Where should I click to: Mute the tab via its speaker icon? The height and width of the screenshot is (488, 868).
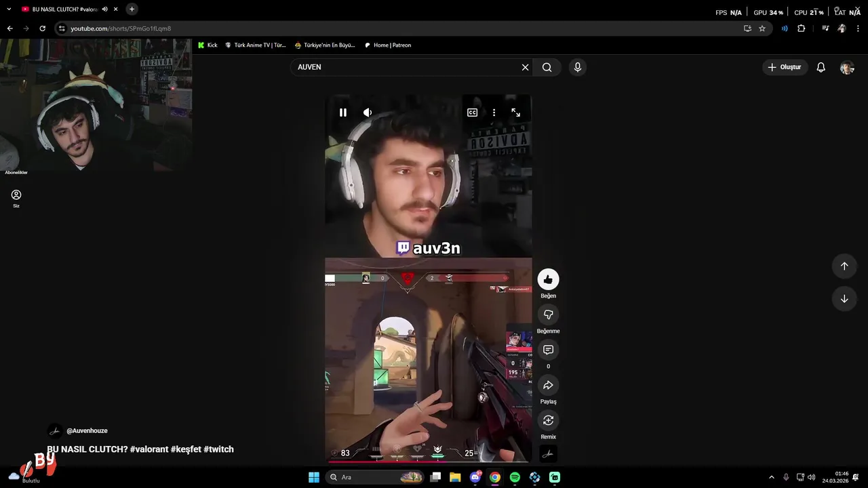click(104, 9)
